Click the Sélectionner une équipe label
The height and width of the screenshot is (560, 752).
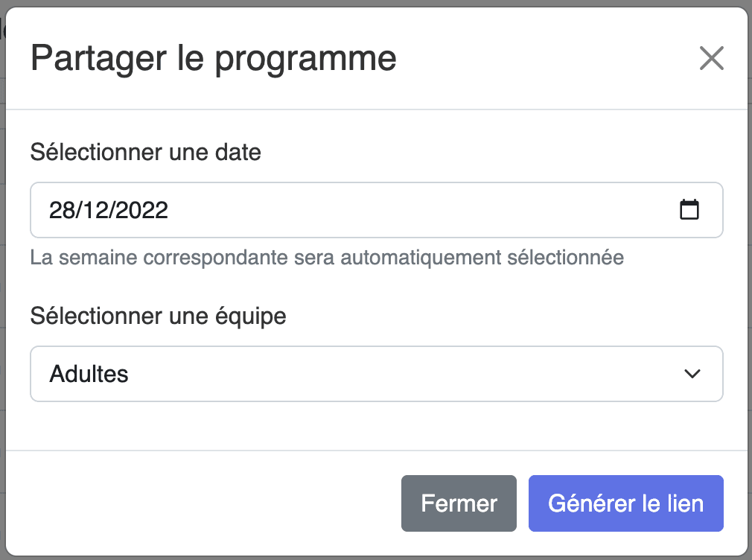[x=159, y=316]
